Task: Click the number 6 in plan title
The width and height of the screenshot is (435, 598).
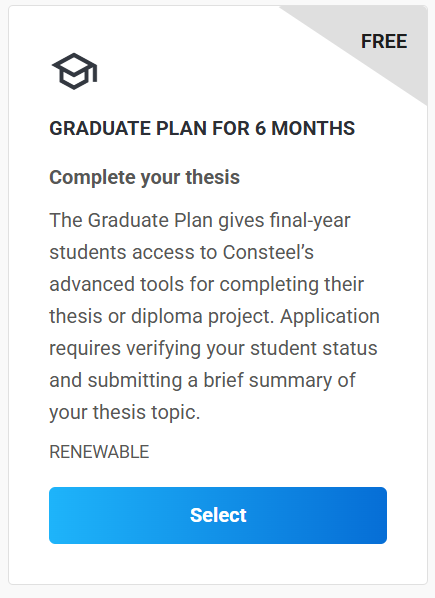Action: (260, 128)
